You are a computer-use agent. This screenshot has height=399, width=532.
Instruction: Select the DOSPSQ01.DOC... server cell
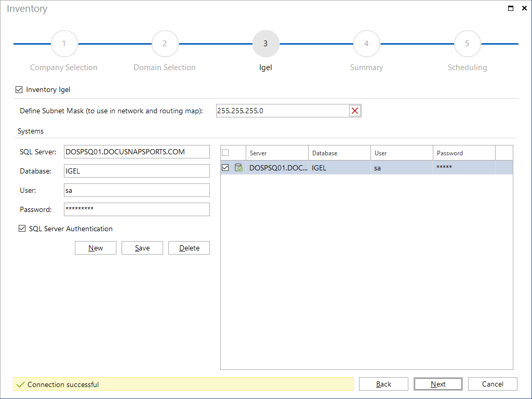click(x=278, y=168)
